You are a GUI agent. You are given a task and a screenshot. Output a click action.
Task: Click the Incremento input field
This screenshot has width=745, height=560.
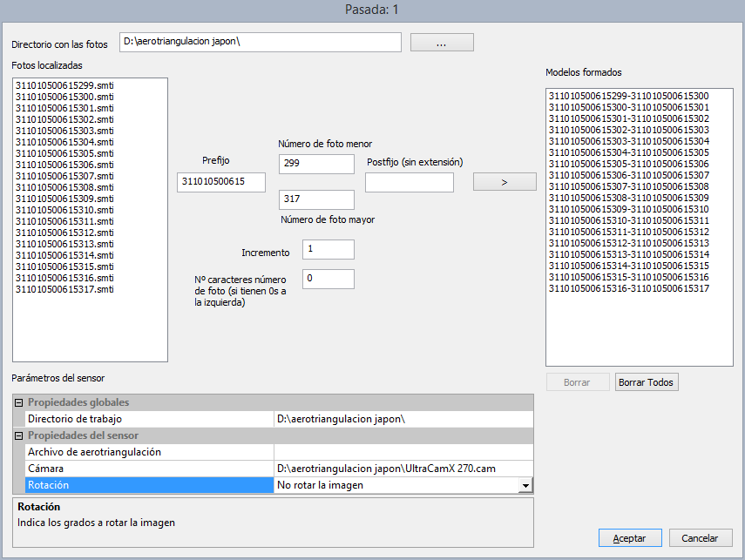(x=328, y=250)
